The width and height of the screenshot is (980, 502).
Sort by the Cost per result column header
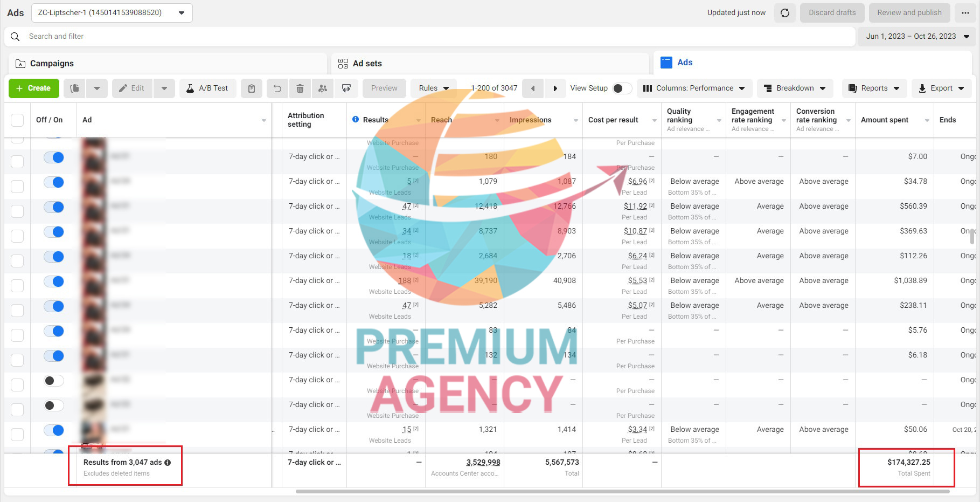pyautogui.click(x=622, y=120)
